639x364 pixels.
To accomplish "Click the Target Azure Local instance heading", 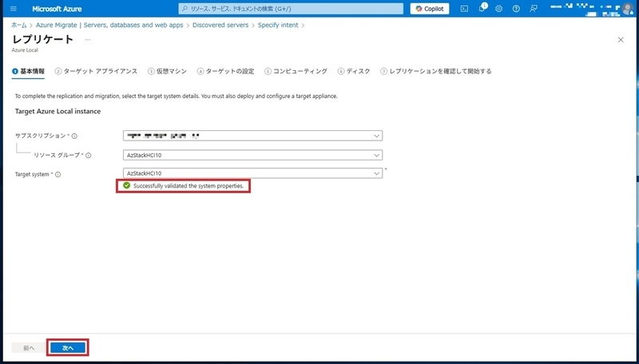I will pyautogui.click(x=58, y=111).
